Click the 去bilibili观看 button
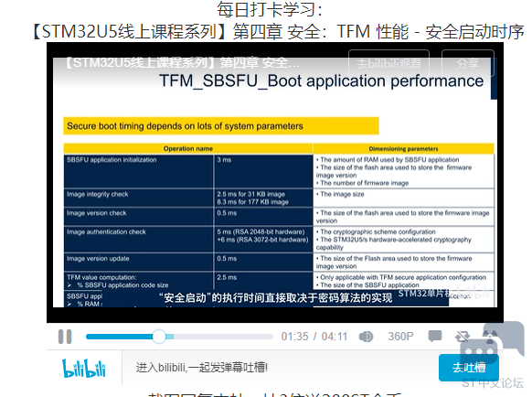Image resolution: width=532 pixels, height=397 pixels. pyautogui.click(x=388, y=63)
